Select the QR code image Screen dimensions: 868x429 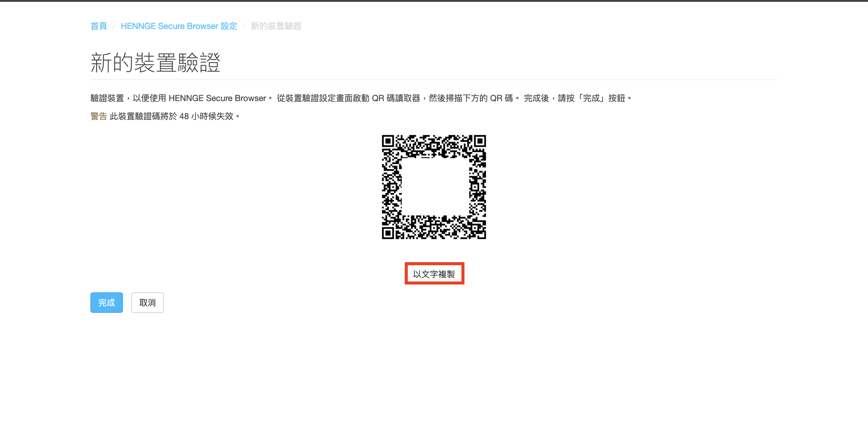pyautogui.click(x=434, y=187)
